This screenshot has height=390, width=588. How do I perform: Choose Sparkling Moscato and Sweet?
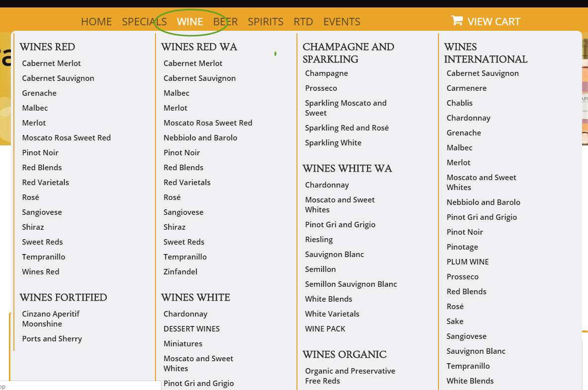345,108
